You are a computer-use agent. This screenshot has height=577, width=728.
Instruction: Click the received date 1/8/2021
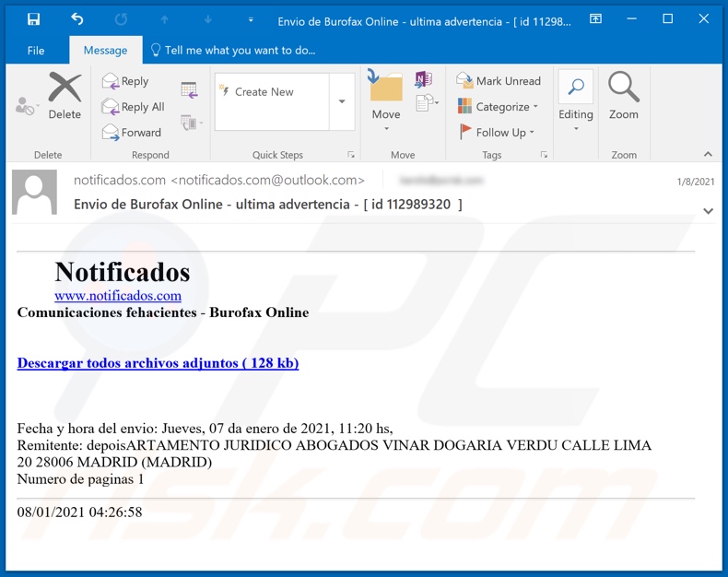pyautogui.click(x=696, y=182)
